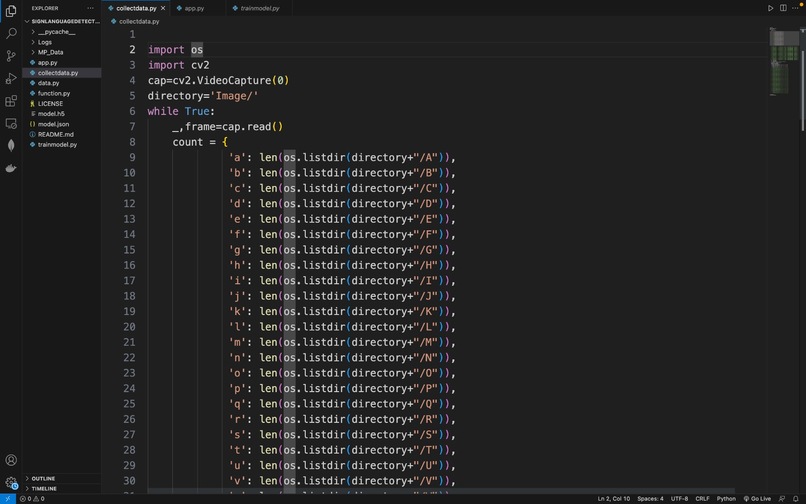
Task: Open the Manage settings gear
Action: (x=11, y=482)
